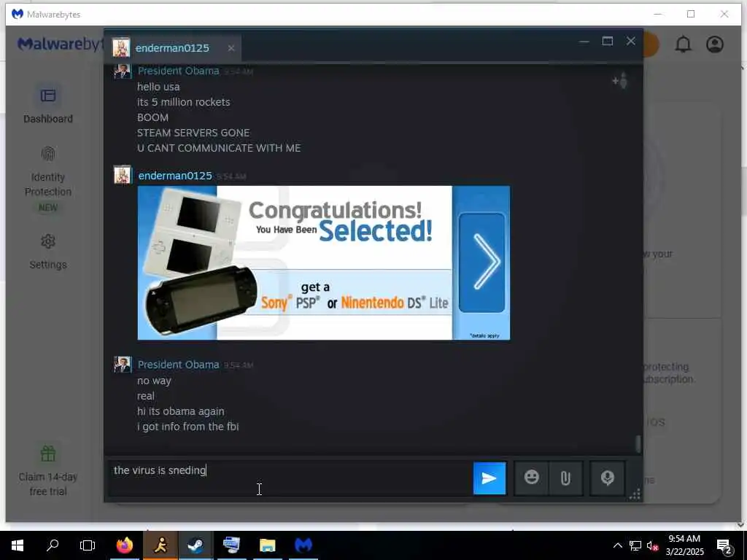Attach a file with the paperclip icon
747x560 pixels.
coord(565,478)
